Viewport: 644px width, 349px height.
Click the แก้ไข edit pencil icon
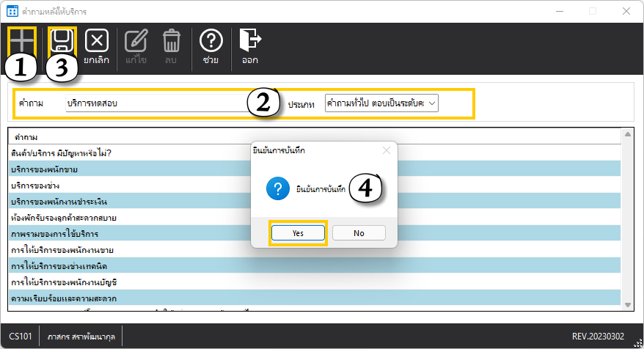point(136,45)
